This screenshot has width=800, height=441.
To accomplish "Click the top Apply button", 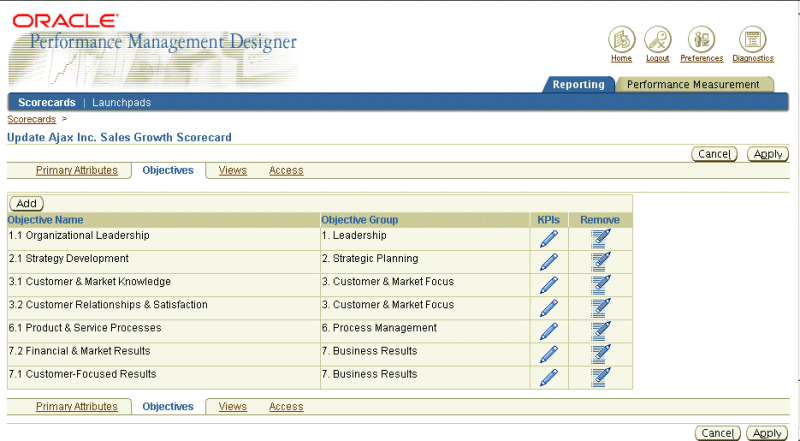I will click(768, 154).
